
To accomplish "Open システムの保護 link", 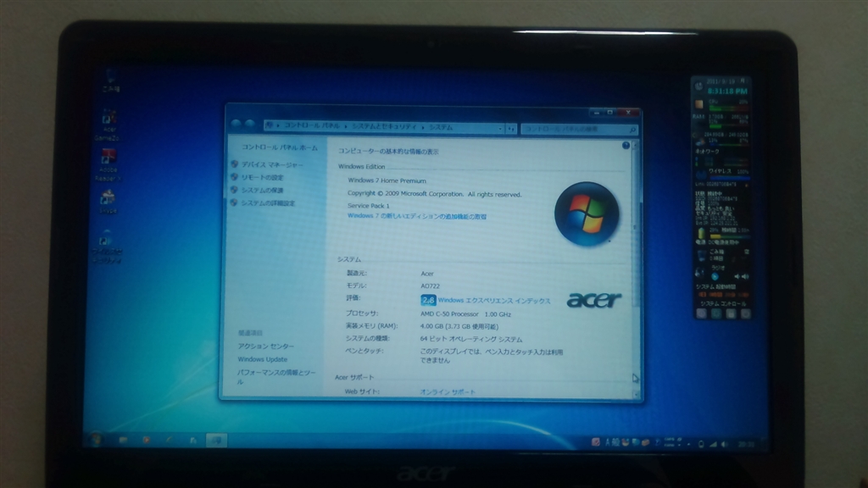I will coord(262,191).
